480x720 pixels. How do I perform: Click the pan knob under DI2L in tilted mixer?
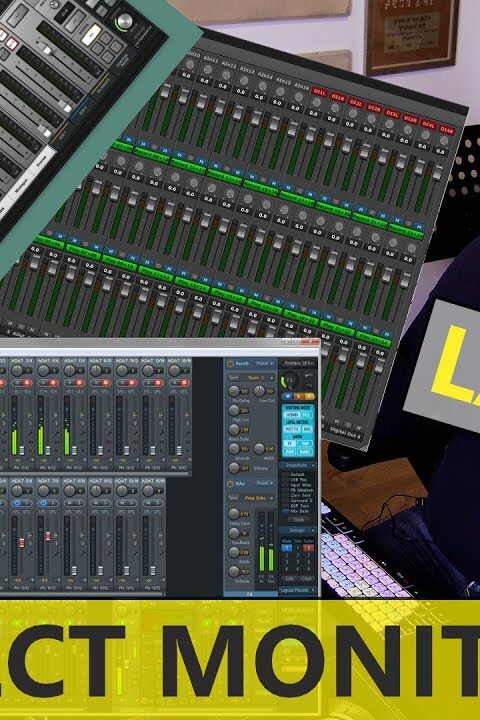pyautogui.click(x=353, y=113)
